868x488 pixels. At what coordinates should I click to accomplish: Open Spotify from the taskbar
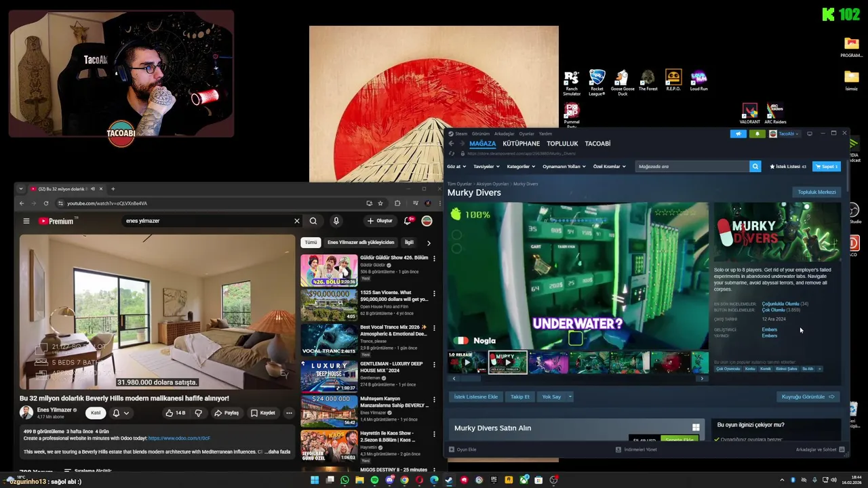[374, 480]
